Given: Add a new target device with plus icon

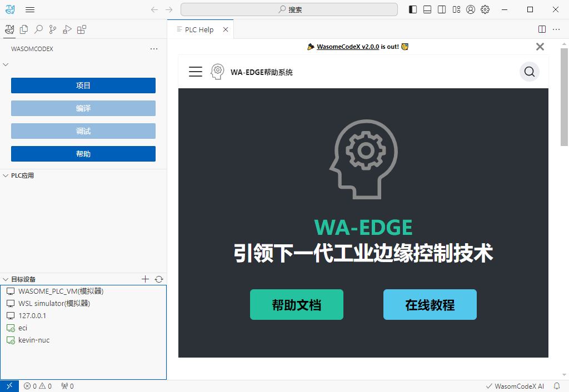Looking at the screenshot, I should (145, 279).
